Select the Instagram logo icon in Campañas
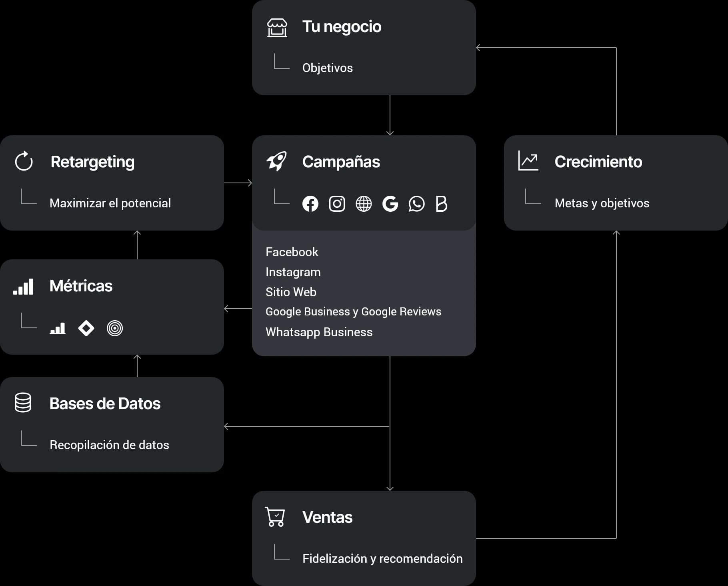 (x=337, y=204)
